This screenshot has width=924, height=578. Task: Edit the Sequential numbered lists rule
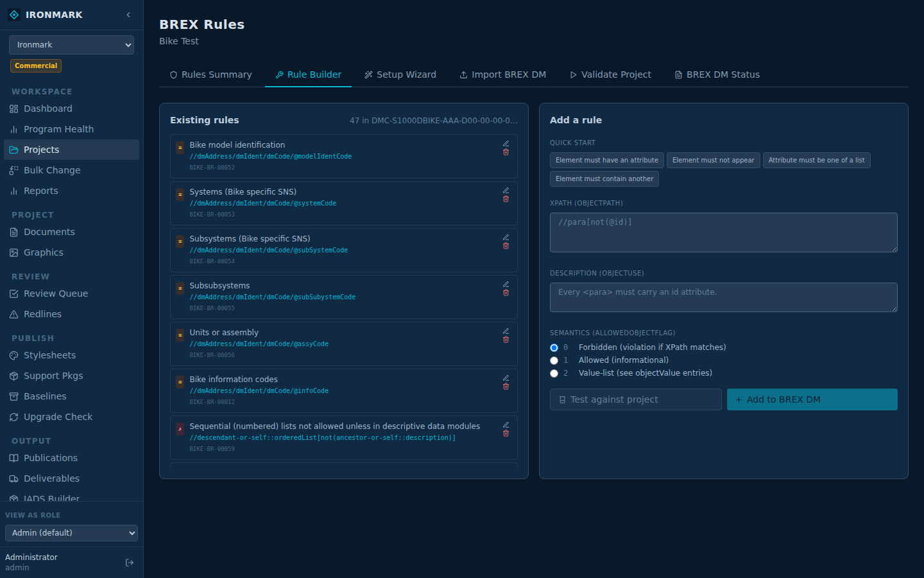click(506, 425)
